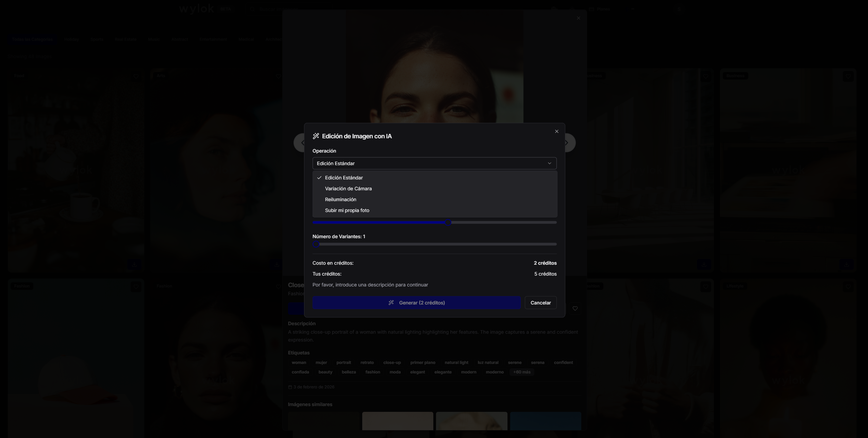This screenshot has width=868, height=438.
Task: Click the 'Generar (2 créditos)' button
Action: [x=416, y=302]
